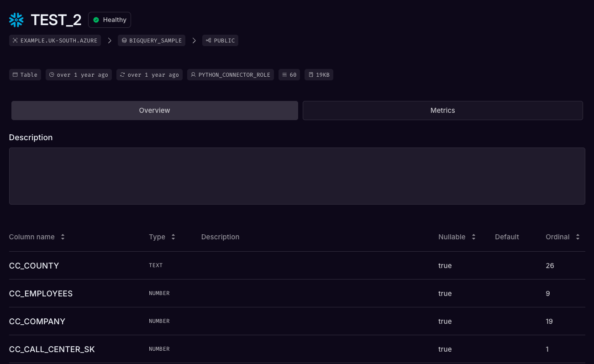Toggle sorting on the Column name header
Image resolution: width=594 pixels, height=364 pixels.
pyautogui.click(x=63, y=237)
